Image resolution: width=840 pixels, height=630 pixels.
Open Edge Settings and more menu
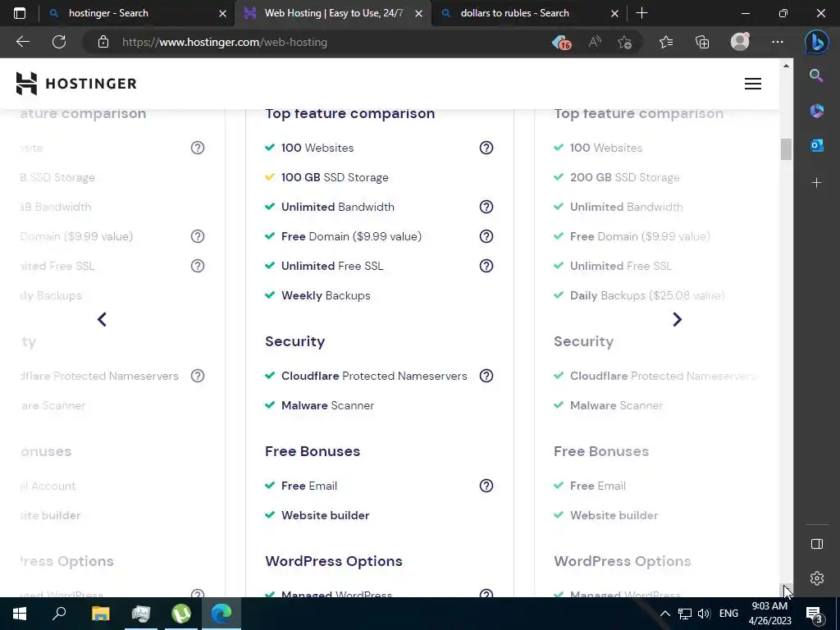778,42
